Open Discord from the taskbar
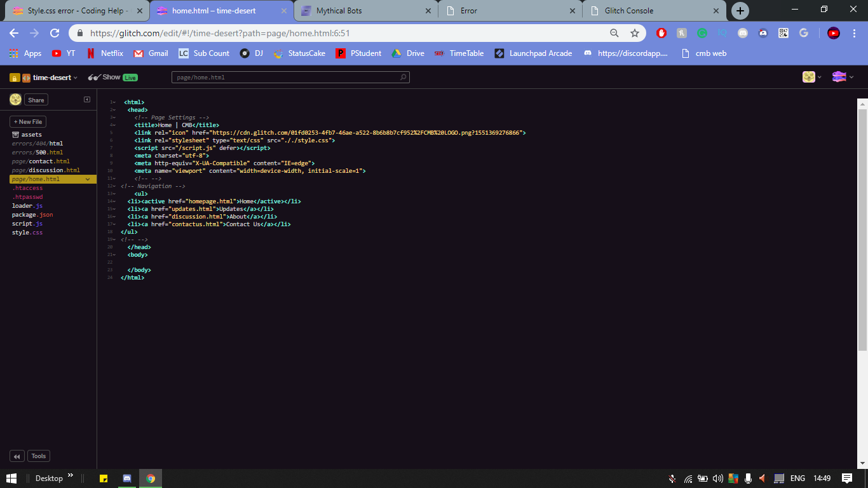The image size is (868, 488). (x=127, y=478)
